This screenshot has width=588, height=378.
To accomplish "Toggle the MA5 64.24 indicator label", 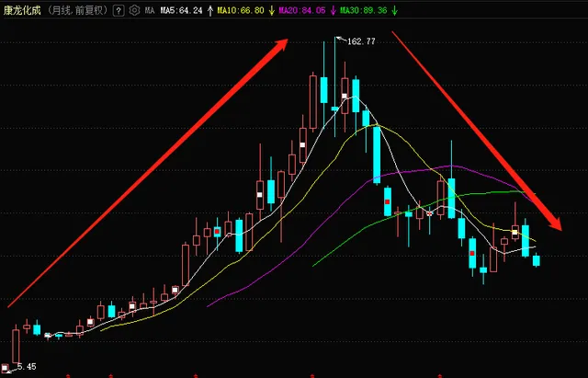I will (x=184, y=10).
